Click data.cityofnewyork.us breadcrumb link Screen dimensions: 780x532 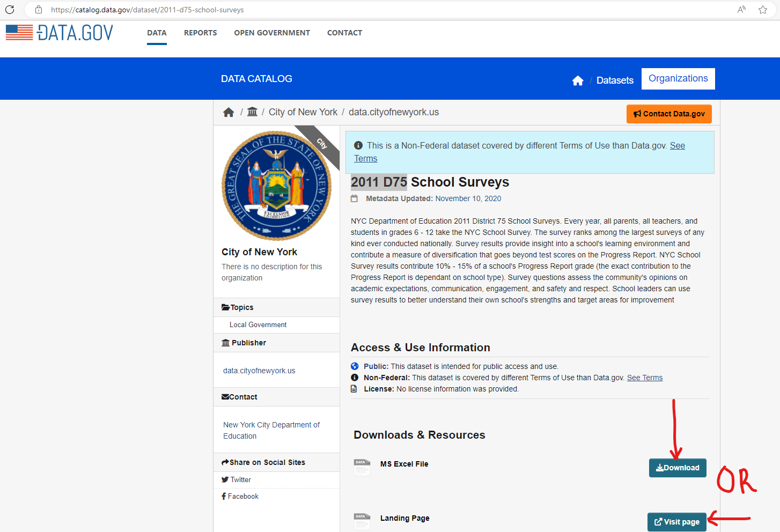click(x=394, y=112)
